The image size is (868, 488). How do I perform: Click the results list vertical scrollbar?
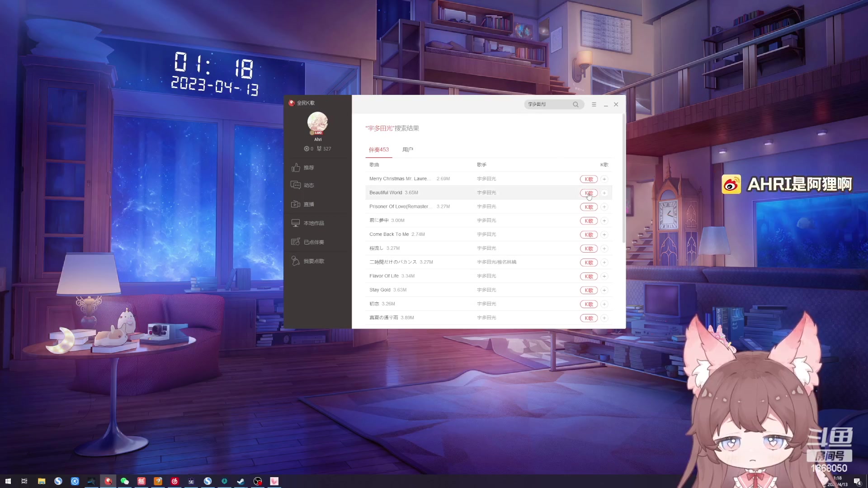coord(624,178)
